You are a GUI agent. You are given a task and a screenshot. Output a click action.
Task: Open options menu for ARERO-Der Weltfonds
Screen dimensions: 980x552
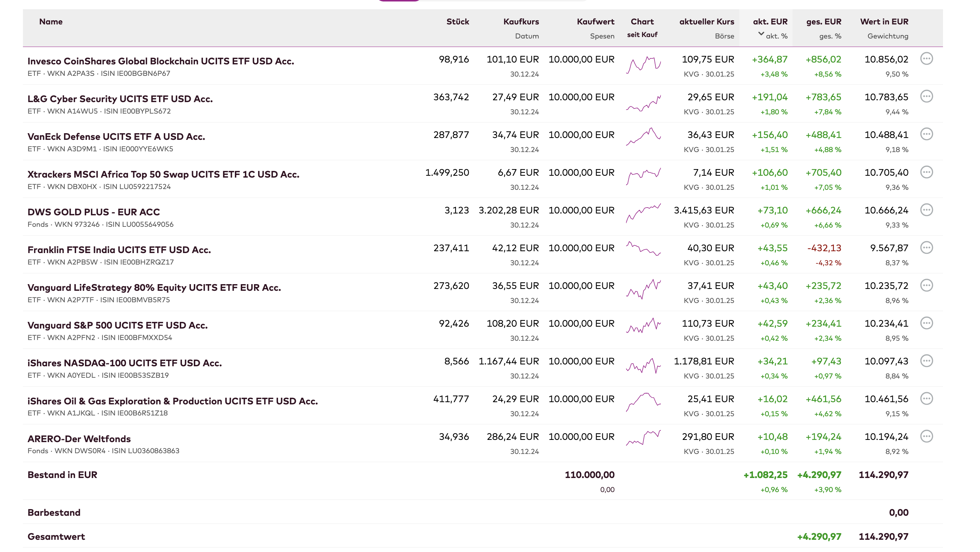926,436
